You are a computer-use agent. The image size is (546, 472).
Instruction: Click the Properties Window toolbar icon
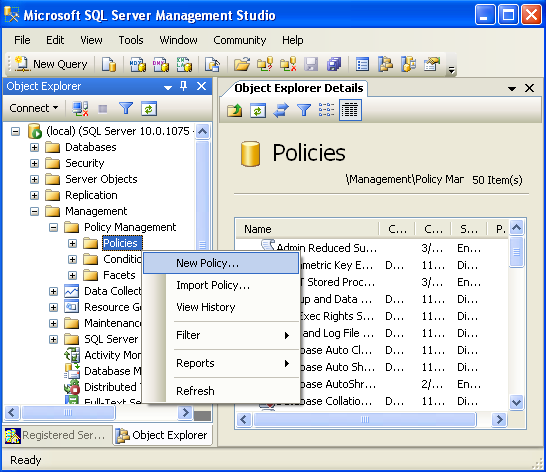(x=432, y=64)
